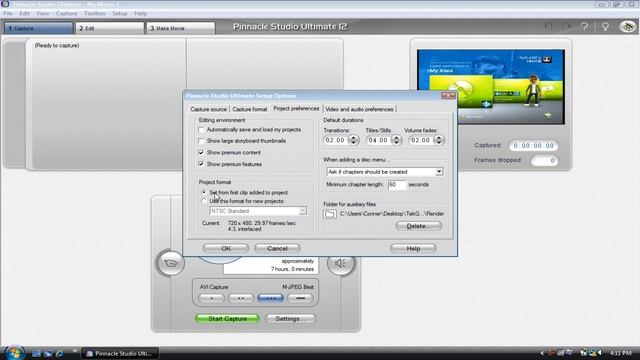Launch Internet Explorer from quick launch
Screen dimensions: 640x360
pos(60,353)
